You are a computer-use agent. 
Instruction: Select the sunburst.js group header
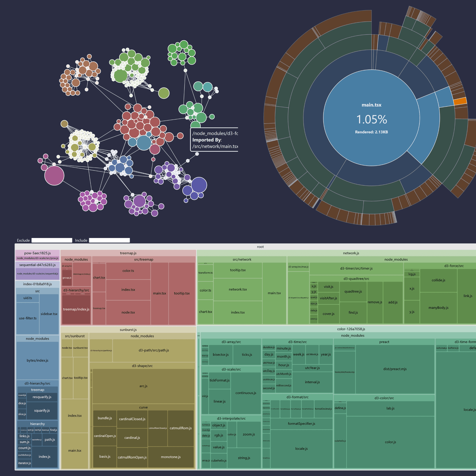coord(128,330)
